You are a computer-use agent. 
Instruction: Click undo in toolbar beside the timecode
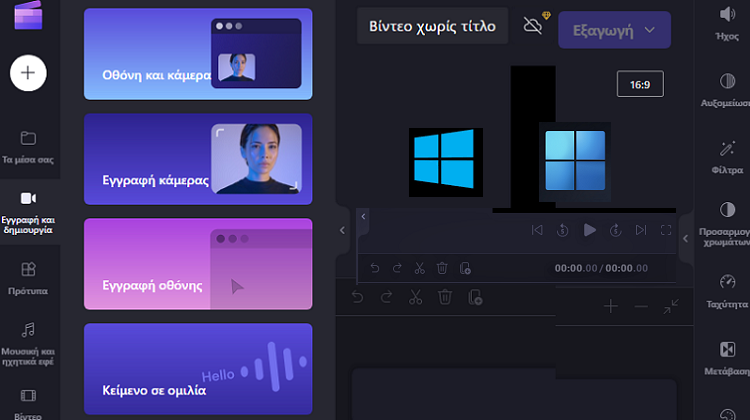[x=375, y=268]
